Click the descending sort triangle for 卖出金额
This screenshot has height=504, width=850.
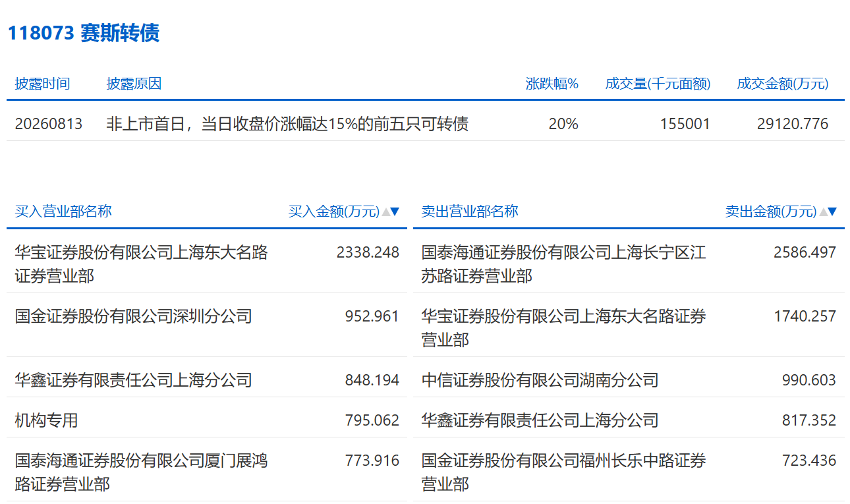[832, 211]
